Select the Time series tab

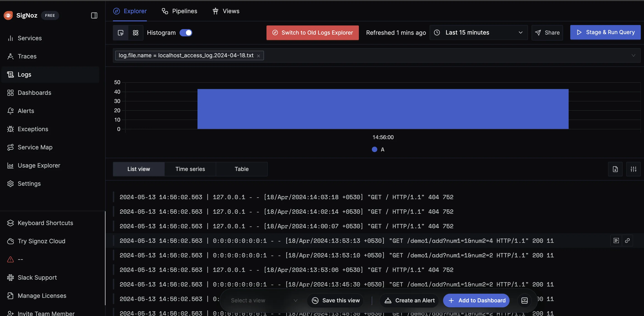190,169
